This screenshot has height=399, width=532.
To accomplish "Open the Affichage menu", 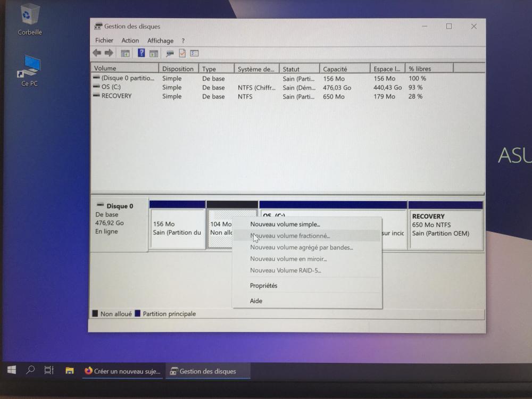I will [x=160, y=40].
